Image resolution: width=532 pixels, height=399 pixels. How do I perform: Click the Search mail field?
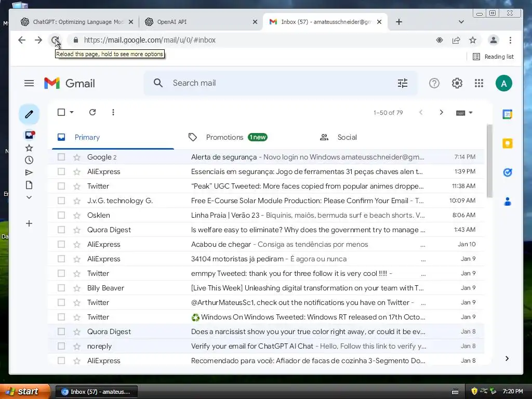[282, 83]
